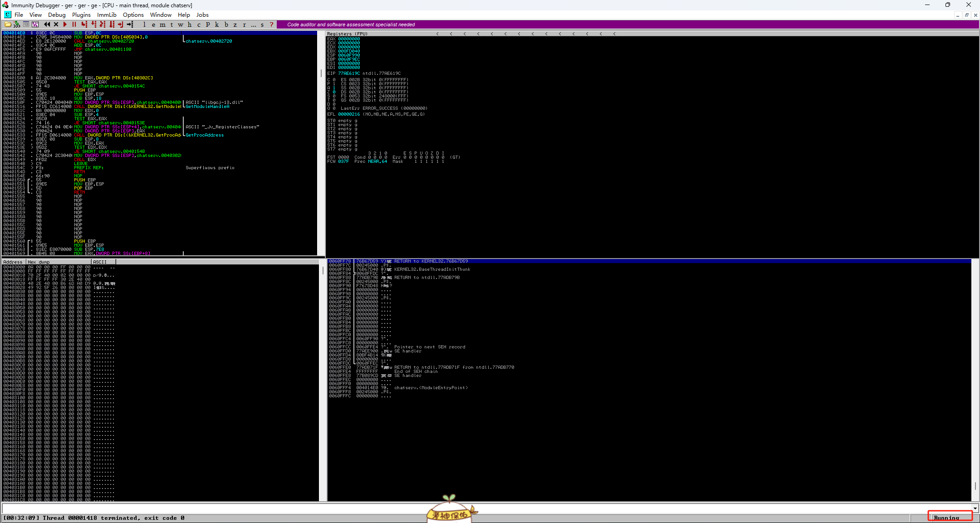The height and width of the screenshot is (523, 980).
Task: Click the Step into toolbar icon
Action: click(84, 24)
